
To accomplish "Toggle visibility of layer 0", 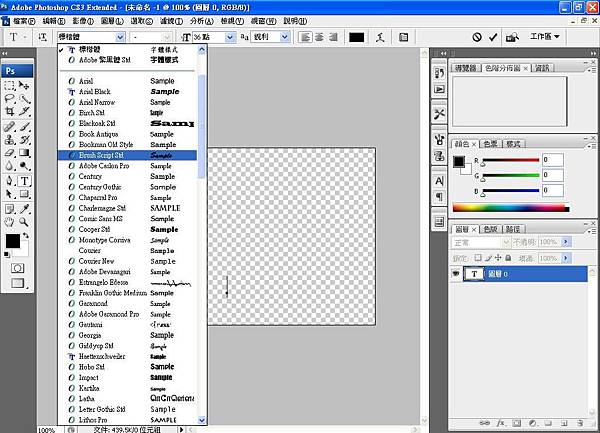I will point(456,274).
